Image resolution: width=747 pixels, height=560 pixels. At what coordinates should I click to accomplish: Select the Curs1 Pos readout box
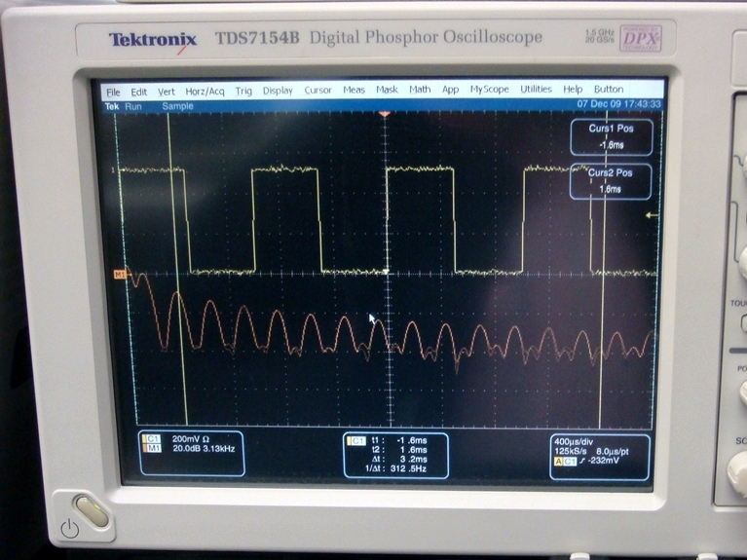[x=612, y=136]
